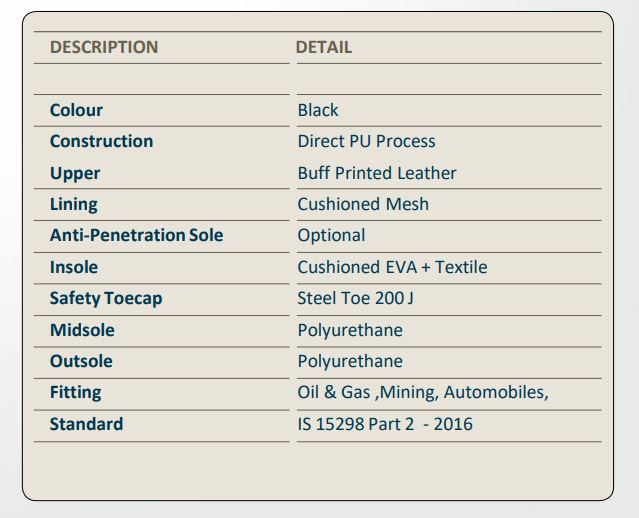
Task: Select the Midsole row label
Action: click(82, 330)
